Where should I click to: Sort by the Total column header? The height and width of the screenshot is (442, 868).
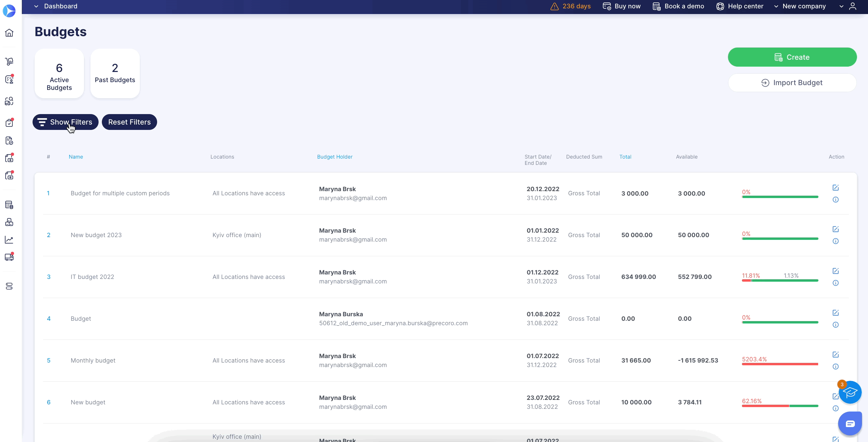(x=625, y=157)
